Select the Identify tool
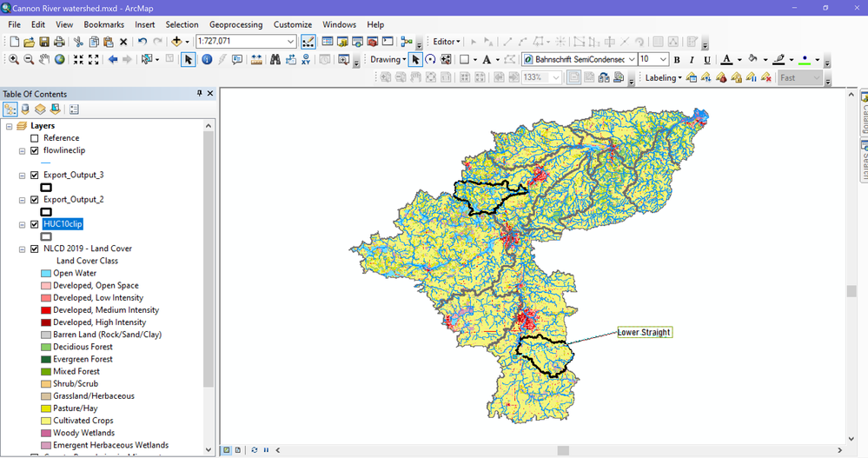Screen dimensions: 868x458 point(207,60)
